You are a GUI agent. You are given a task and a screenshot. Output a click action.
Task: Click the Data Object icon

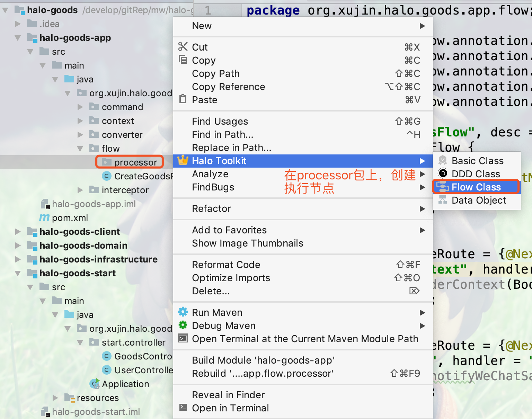(x=443, y=199)
